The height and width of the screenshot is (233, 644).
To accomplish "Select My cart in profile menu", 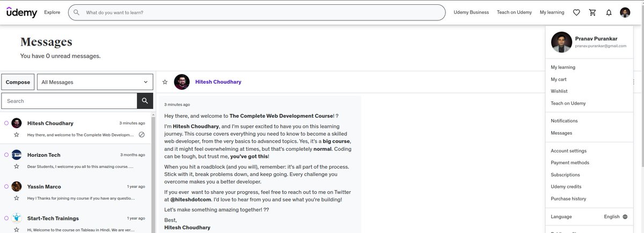I will tap(559, 79).
